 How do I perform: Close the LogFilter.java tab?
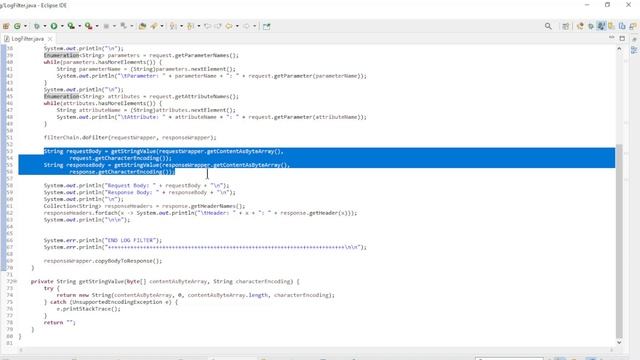pyautogui.click(x=50, y=39)
